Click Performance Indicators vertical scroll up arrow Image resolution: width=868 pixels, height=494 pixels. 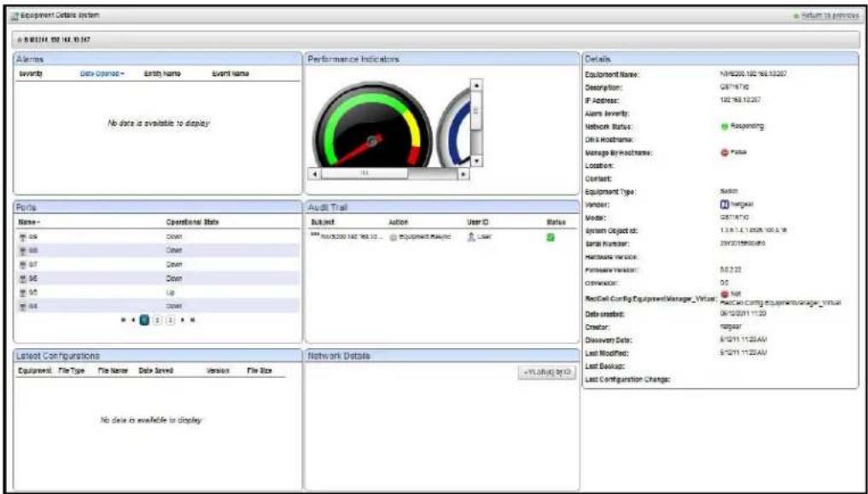(x=476, y=85)
